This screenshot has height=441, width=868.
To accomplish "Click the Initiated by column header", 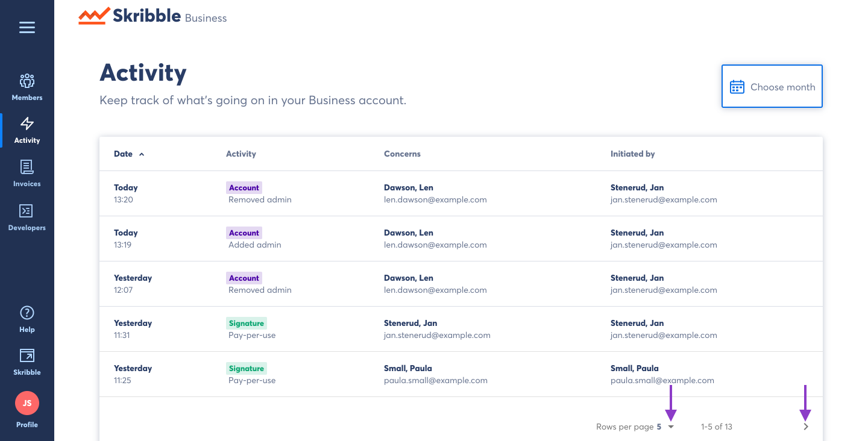I will click(x=632, y=154).
